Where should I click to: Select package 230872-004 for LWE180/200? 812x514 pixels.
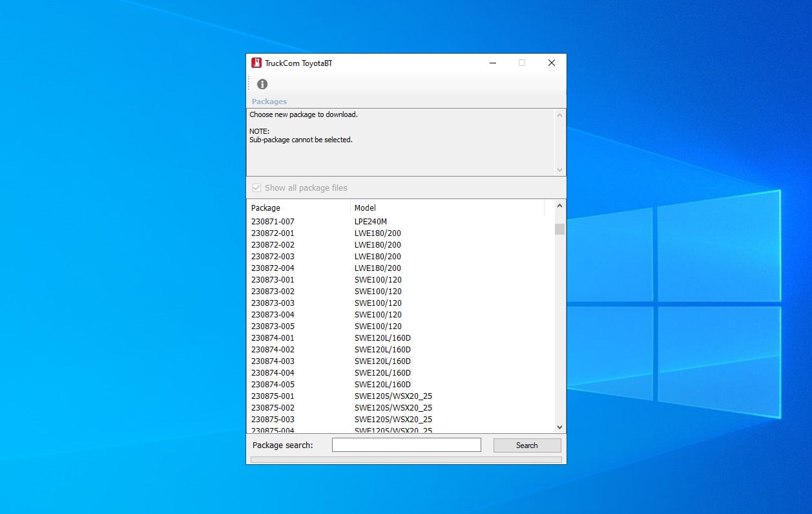point(273,268)
